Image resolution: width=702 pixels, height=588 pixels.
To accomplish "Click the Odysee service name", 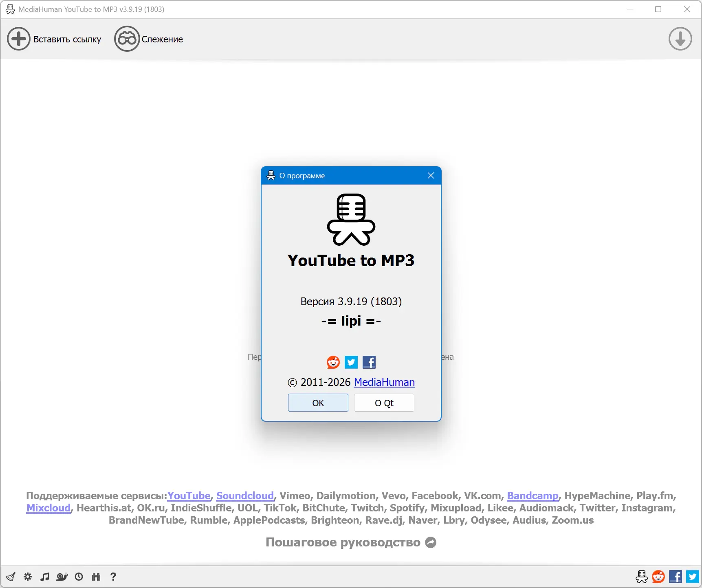I will 489,520.
